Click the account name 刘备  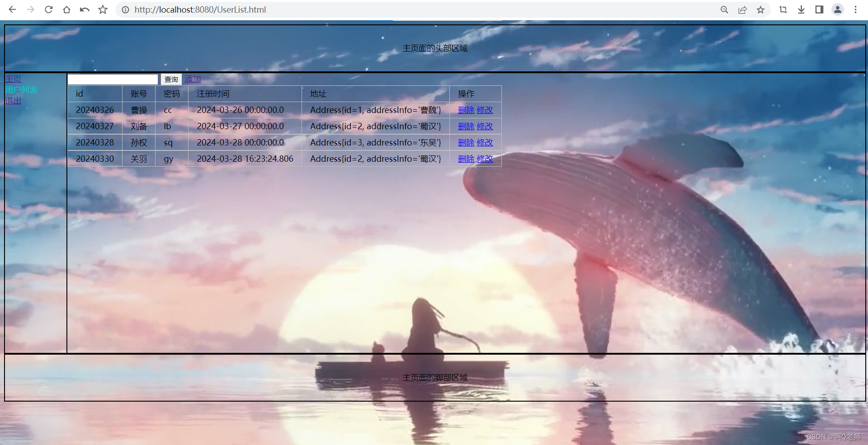[x=139, y=126]
